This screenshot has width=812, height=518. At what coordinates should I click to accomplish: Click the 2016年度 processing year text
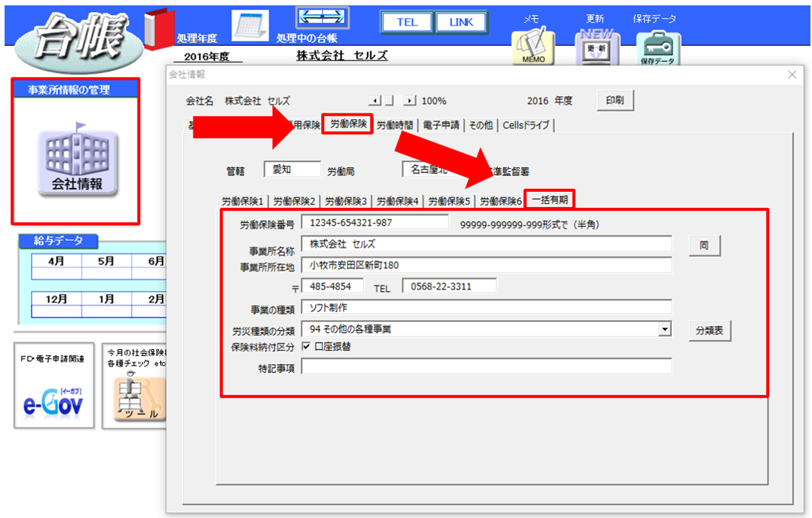[207, 56]
